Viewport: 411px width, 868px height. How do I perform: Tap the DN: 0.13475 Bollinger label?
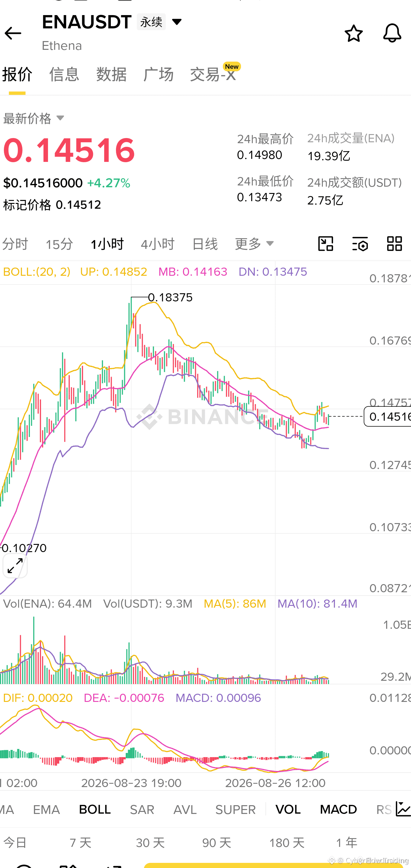(273, 272)
